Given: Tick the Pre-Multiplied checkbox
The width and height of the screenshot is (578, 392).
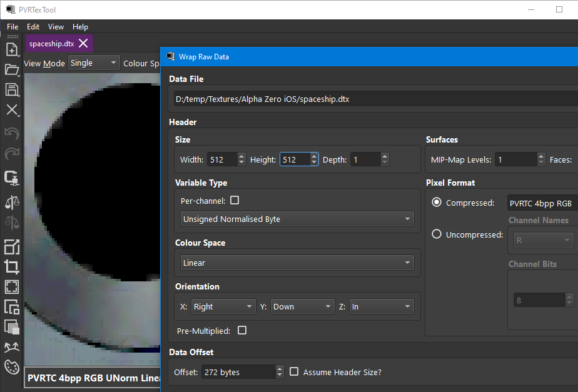Looking at the screenshot, I should click(x=242, y=330).
